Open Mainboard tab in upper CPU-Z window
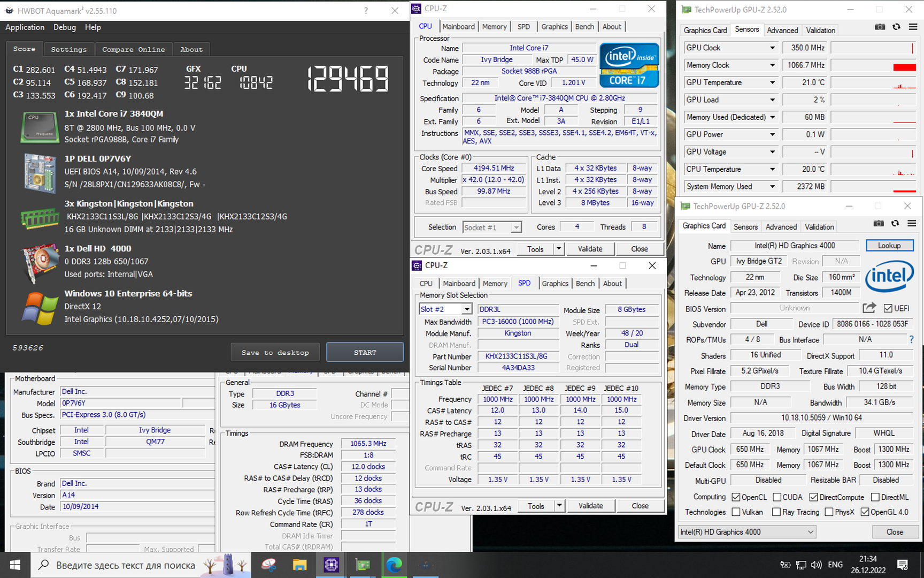 458,27
